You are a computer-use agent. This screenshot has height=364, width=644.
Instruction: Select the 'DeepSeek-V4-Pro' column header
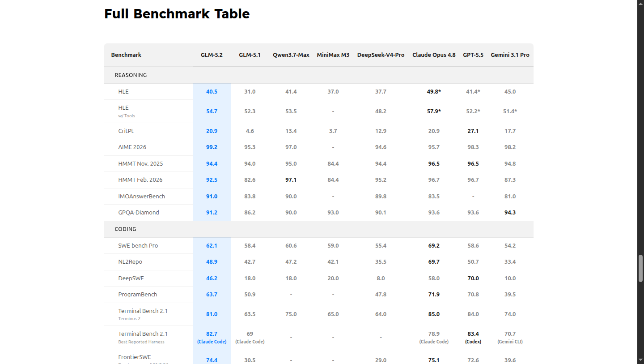(381, 55)
